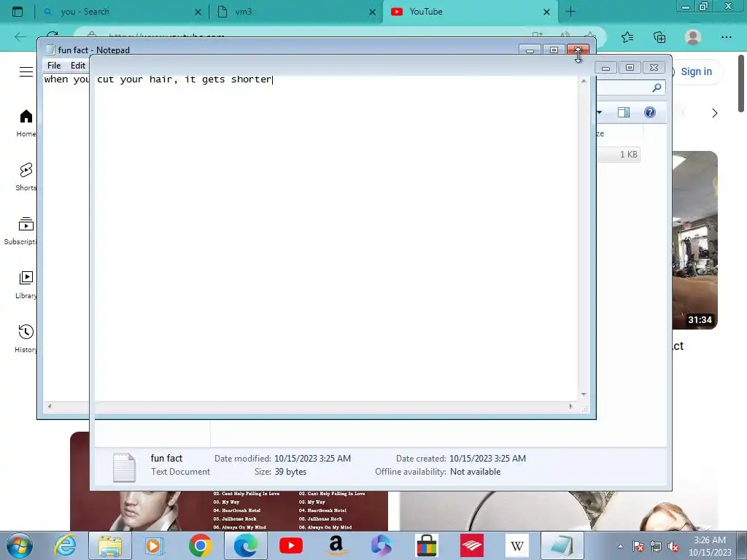Image resolution: width=747 pixels, height=560 pixels.
Task: Reload the page with the refresh icon
Action: coord(53,35)
